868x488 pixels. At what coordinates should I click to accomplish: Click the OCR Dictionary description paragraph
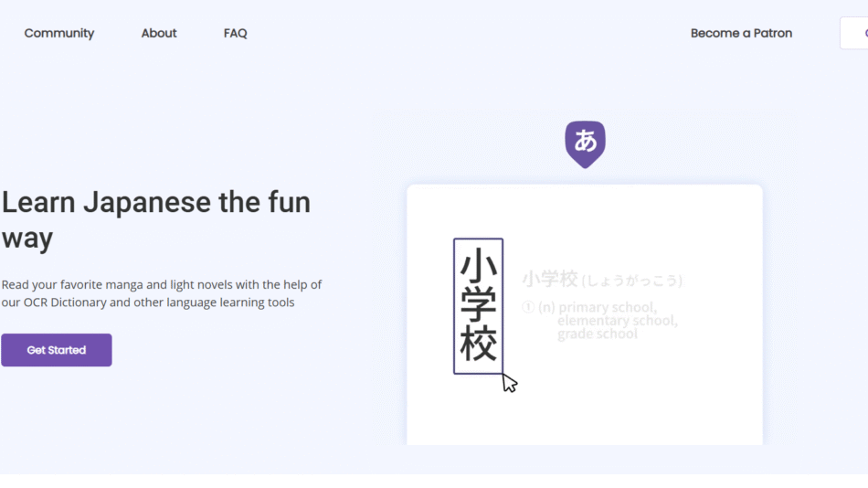(162, 293)
